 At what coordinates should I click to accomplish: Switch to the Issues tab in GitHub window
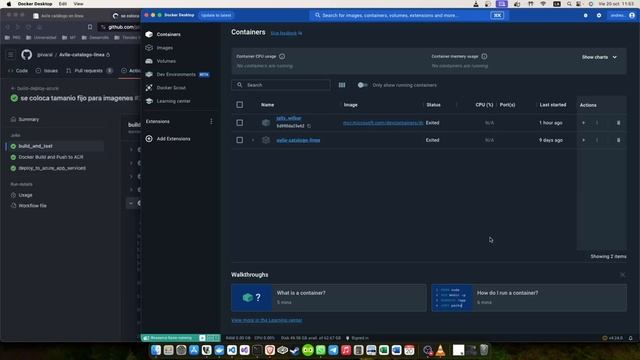(47, 71)
